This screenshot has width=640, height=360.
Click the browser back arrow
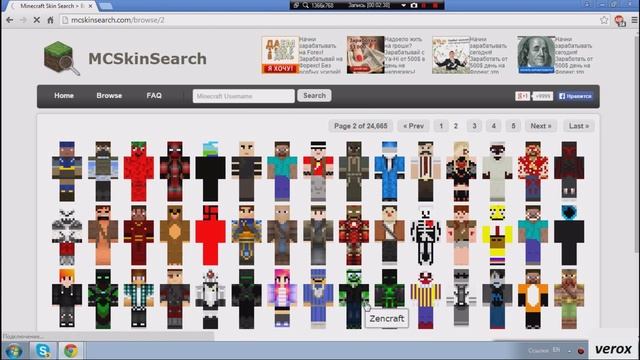click(10, 20)
